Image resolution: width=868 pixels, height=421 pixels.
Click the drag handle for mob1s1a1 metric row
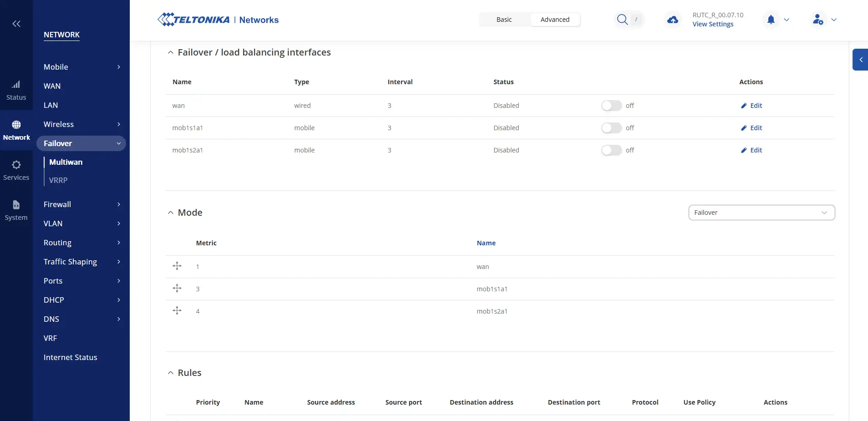(177, 289)
